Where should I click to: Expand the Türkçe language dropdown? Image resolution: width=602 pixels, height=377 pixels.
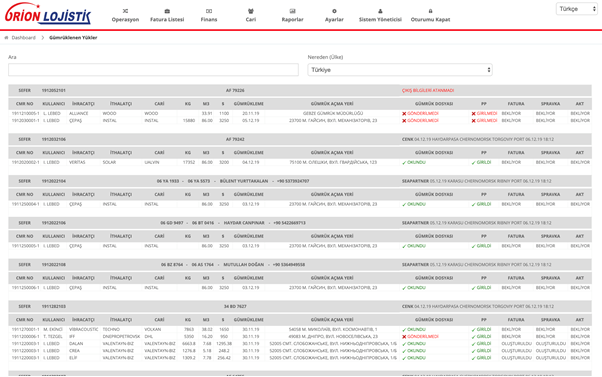coord(577,9)
